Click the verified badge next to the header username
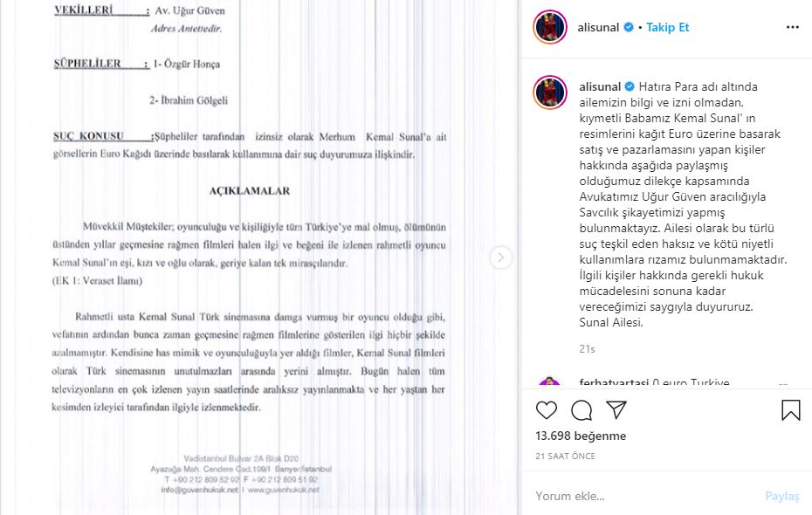812x515 pixels. pyautogui.click(x=628, y=27)
